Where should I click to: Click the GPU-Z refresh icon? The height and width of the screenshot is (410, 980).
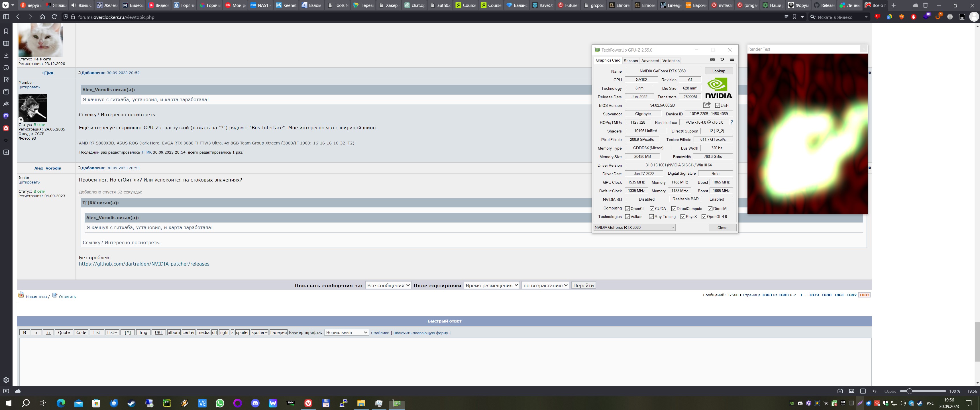coord(722,59)
